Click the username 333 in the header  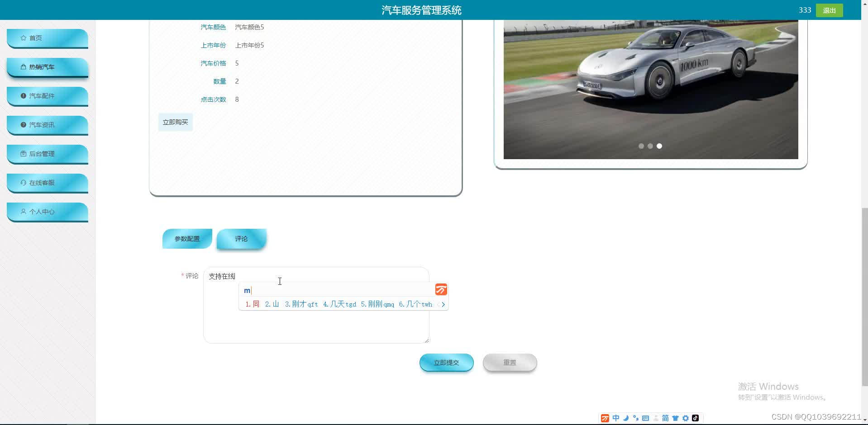[x=805, y=10]
